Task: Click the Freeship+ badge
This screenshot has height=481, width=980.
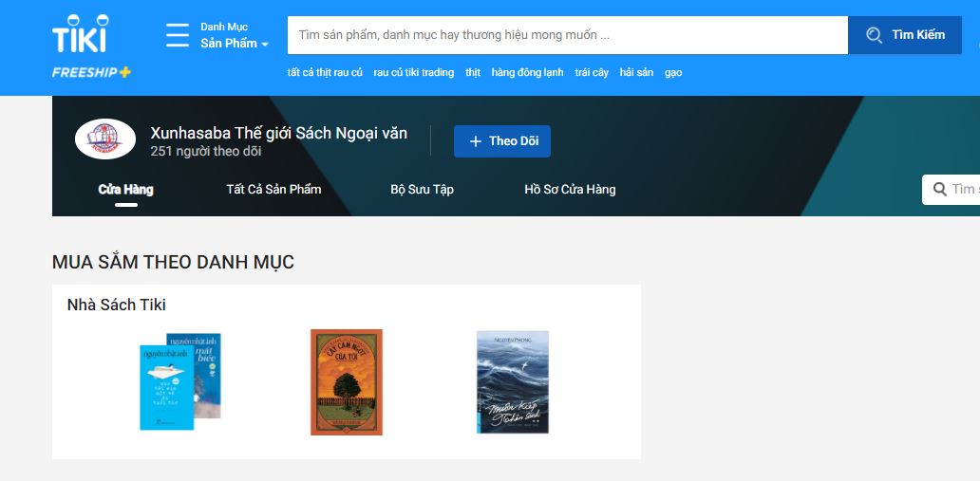Action: pyautogui.click(x=91, y=72)
